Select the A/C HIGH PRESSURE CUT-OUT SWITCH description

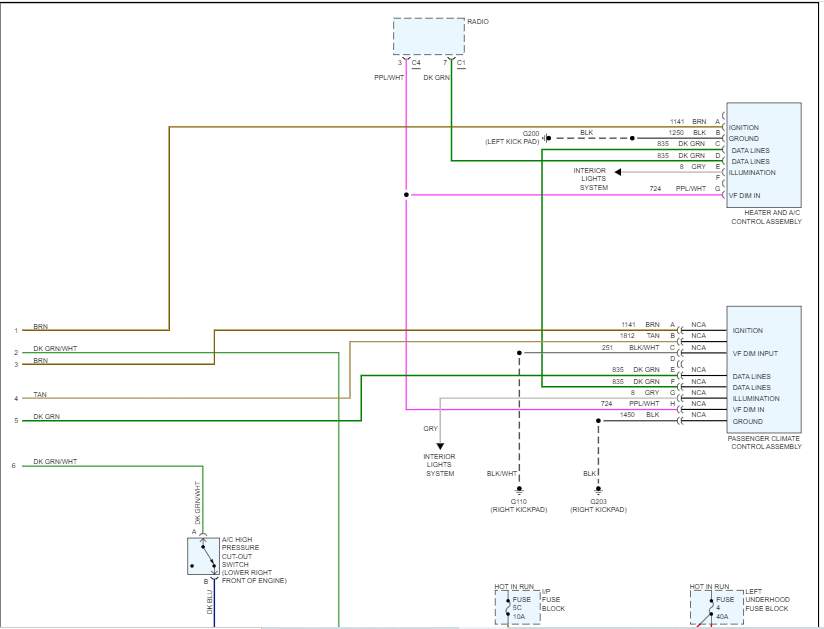(x=254, y=560)
